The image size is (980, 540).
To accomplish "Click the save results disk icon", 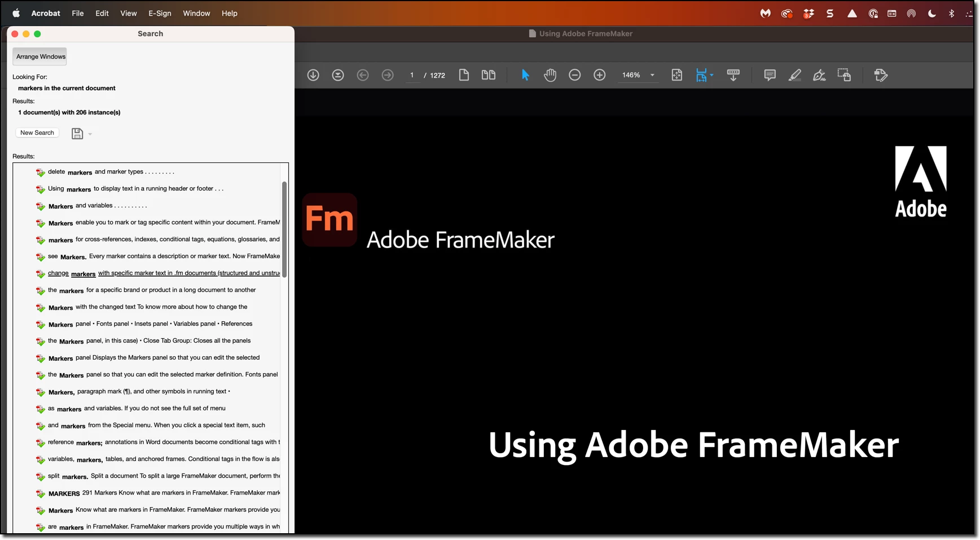I will [77, 134].
